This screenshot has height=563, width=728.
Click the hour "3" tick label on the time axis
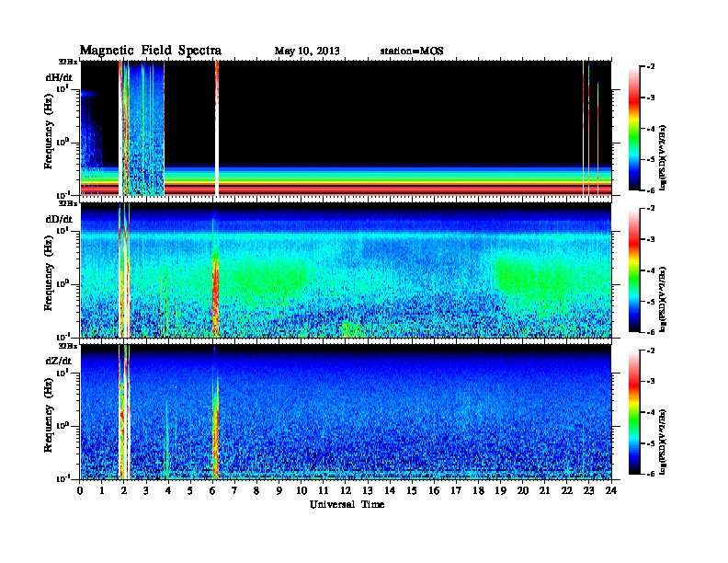click(x=146, y=490)
